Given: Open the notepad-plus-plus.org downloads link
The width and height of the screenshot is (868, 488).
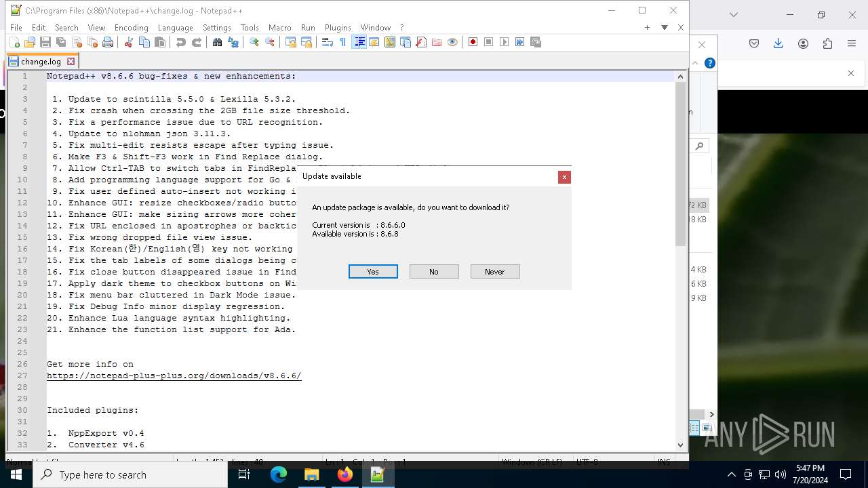Looking at the screenshot, I should [174, 375].
